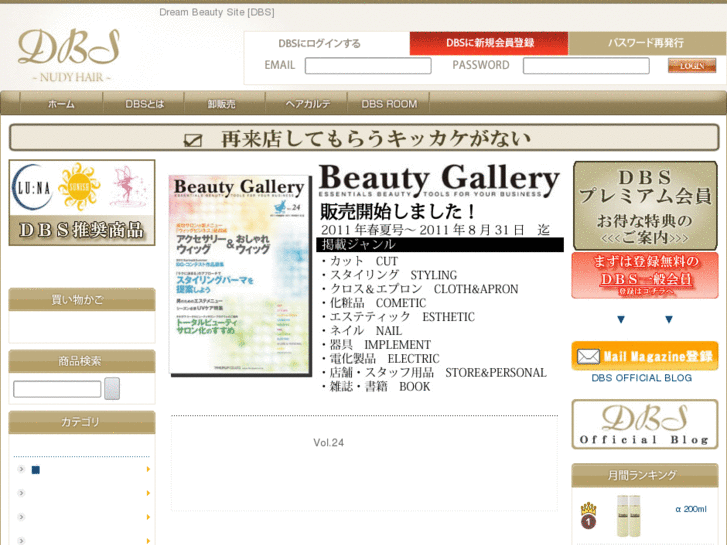Image resolution: width=727 pixels, height=545 pixels.
Task: Tick the checkbox icon in the headline banner
Action: [x=193, y=140]
